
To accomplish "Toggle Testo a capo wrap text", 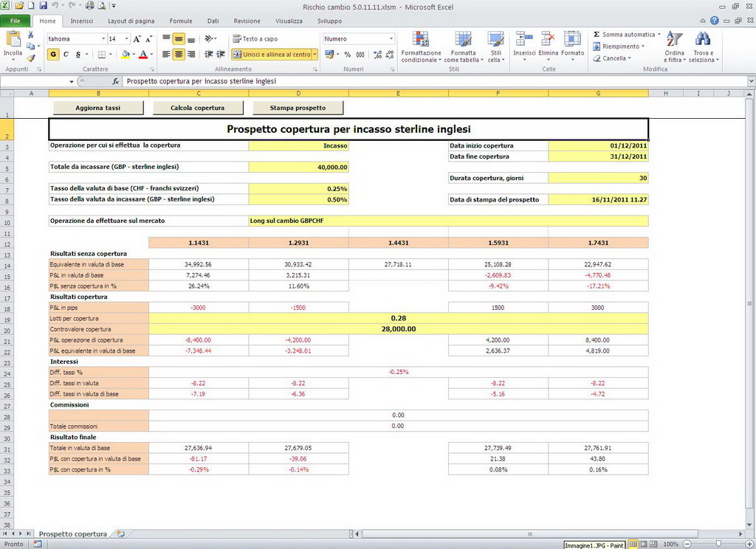I will coord(255,38).
